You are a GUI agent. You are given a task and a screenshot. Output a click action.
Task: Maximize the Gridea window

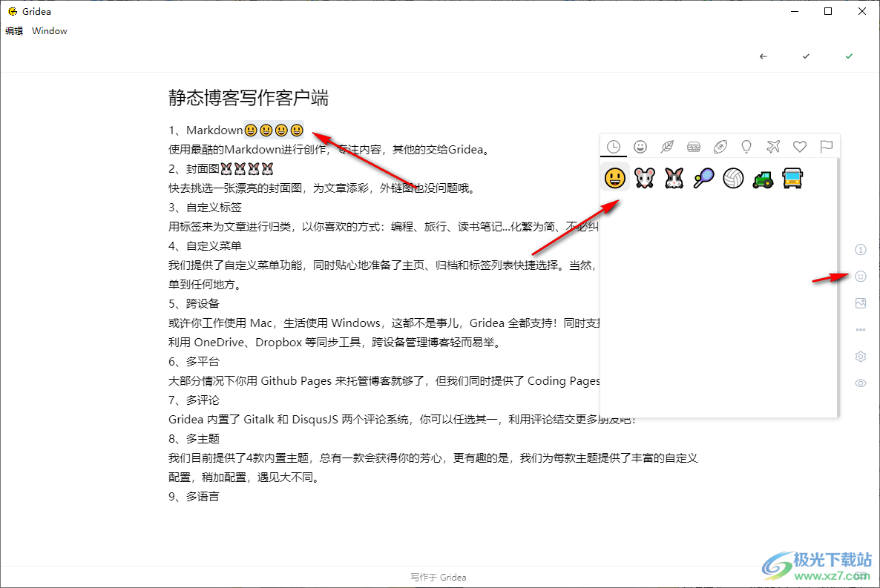[x=828, y=11]
